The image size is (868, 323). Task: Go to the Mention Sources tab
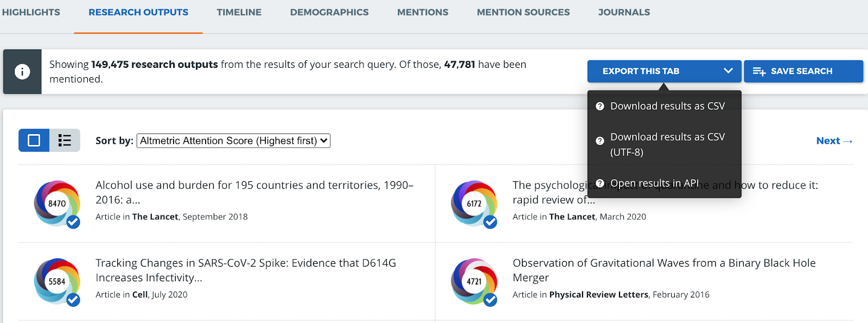[x=523, y=12]
